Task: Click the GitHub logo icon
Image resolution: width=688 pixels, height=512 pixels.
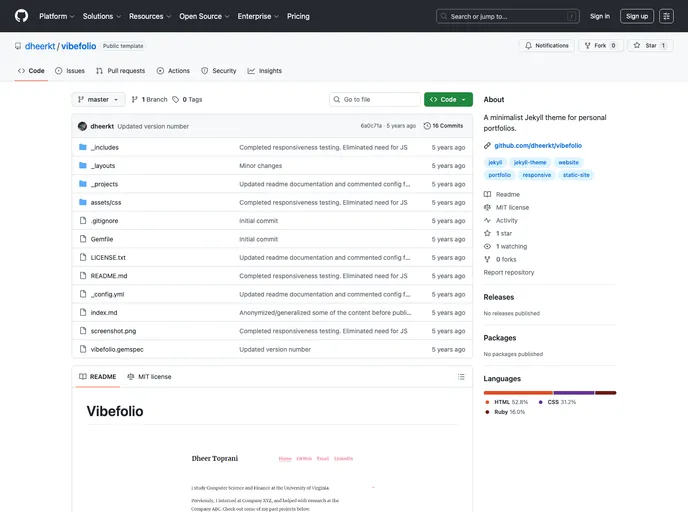Action: pos(21,16)
